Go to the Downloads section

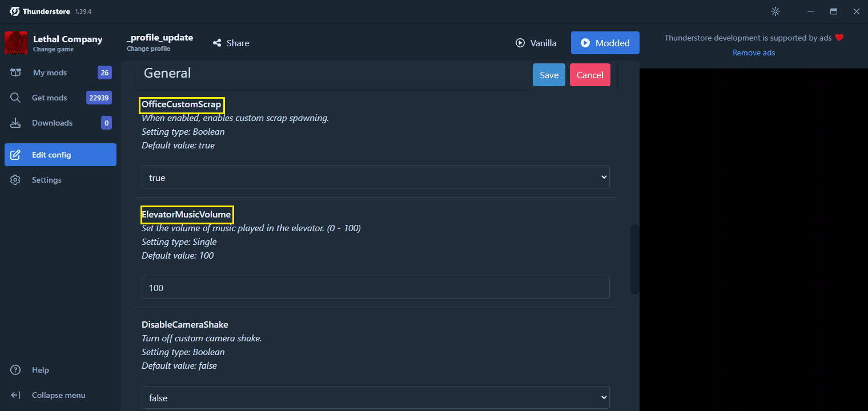(x=61, y=123)
